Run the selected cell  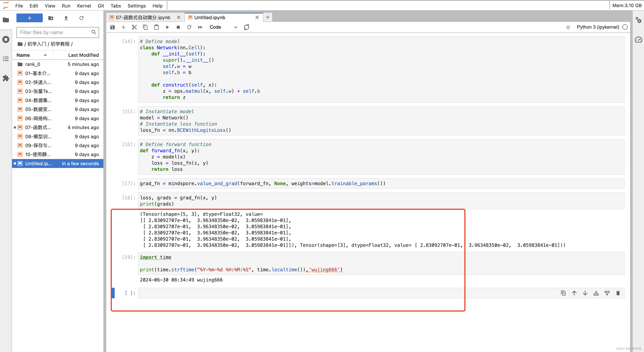(167, 27)
